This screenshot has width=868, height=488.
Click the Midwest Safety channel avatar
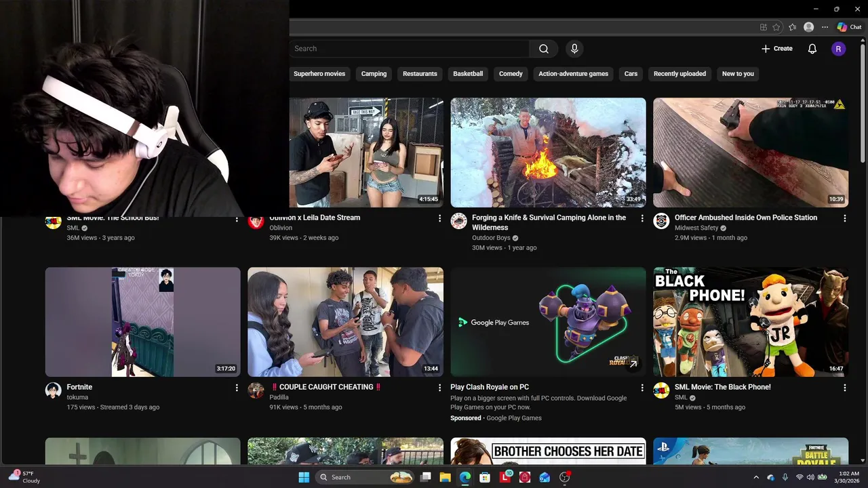point(661,221)
